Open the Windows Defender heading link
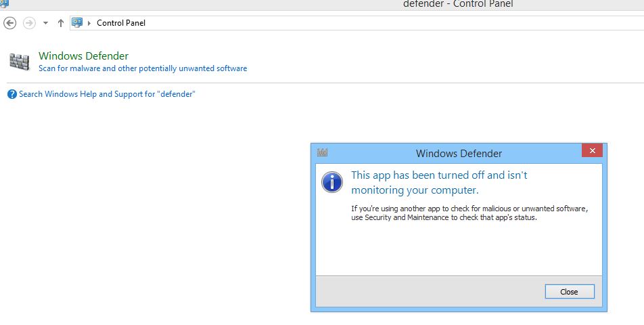 [83, 56]
